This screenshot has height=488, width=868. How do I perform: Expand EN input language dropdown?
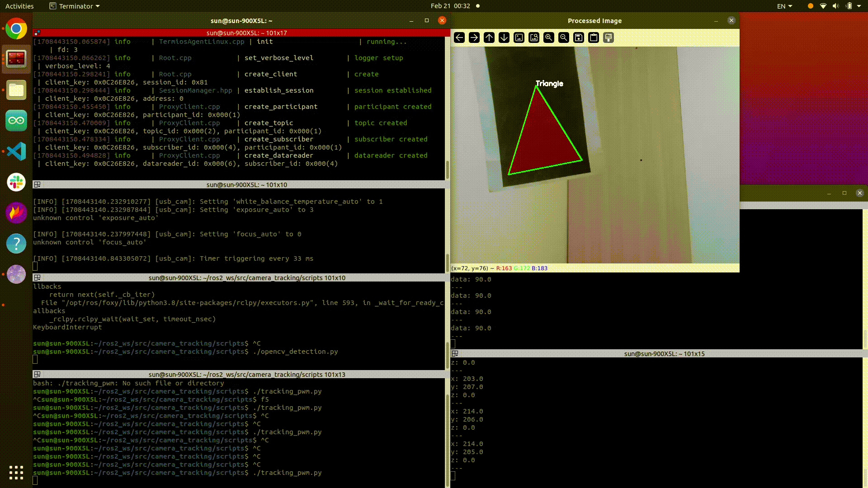[x=784, y=6]
